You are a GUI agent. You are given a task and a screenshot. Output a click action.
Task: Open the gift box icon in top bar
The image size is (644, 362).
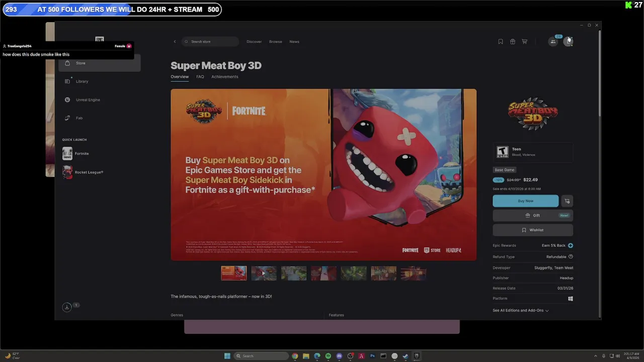click(512, 42)
